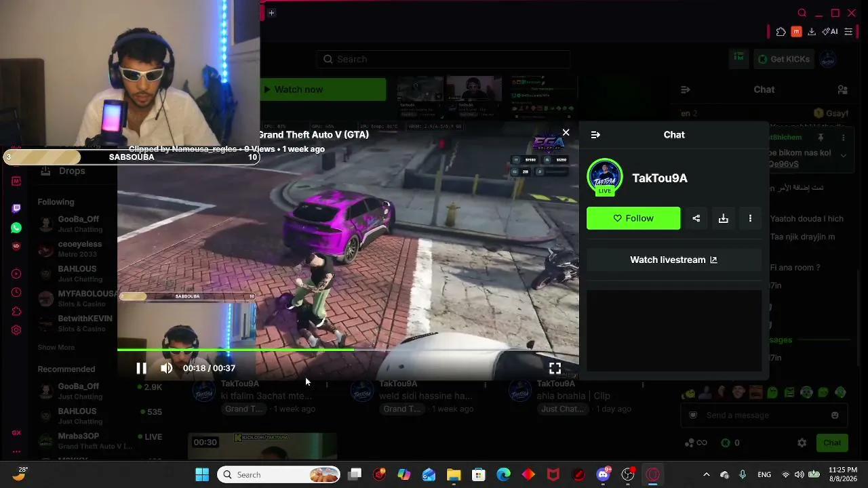The image size is (868, 488).
Task: Open Microsoft Store from the taskbar
Action: 479,474
